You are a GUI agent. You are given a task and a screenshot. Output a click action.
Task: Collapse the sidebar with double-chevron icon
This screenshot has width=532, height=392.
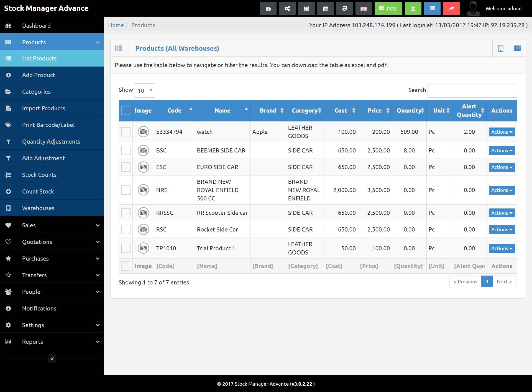[52, 358]
